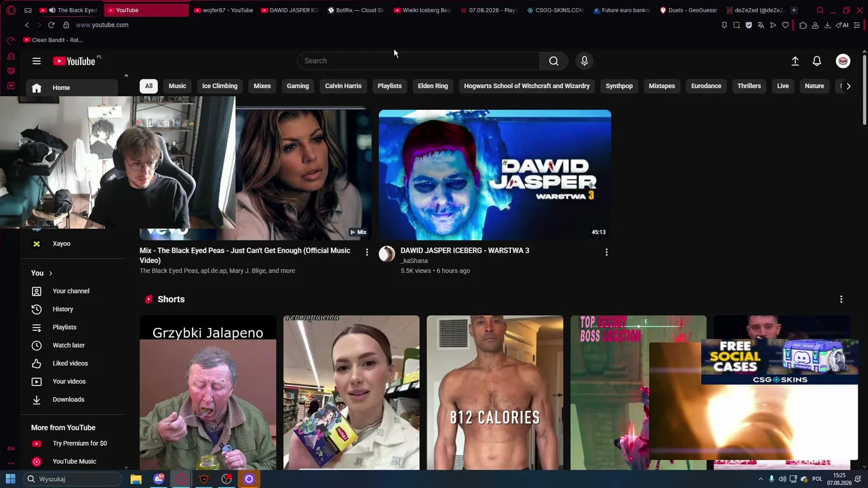Open the DAWID JASPER WARSTWA 3 thumbnail
Viewport: 868px width, 488px height.
(495, 175)
